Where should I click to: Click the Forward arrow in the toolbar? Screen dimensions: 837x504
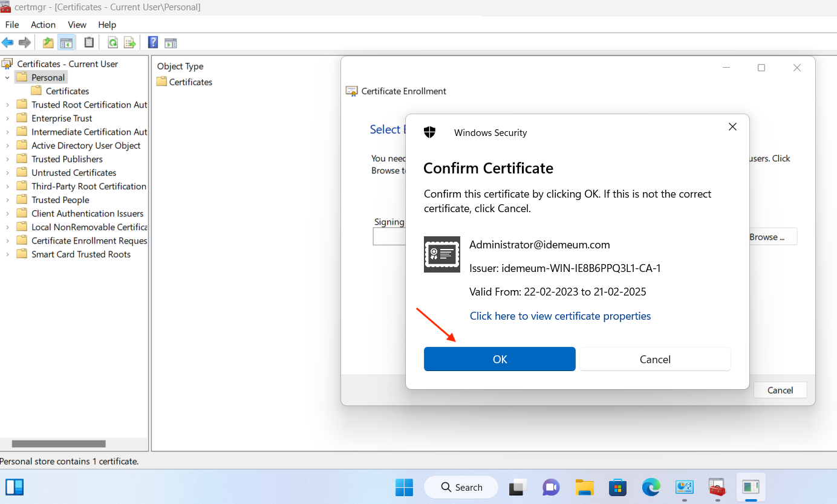click(25, 42)
